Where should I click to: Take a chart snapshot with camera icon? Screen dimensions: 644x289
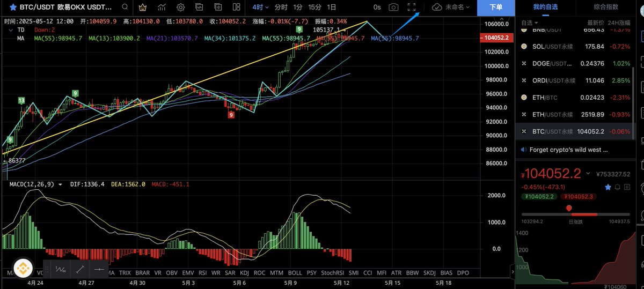[x=394, y=8]
